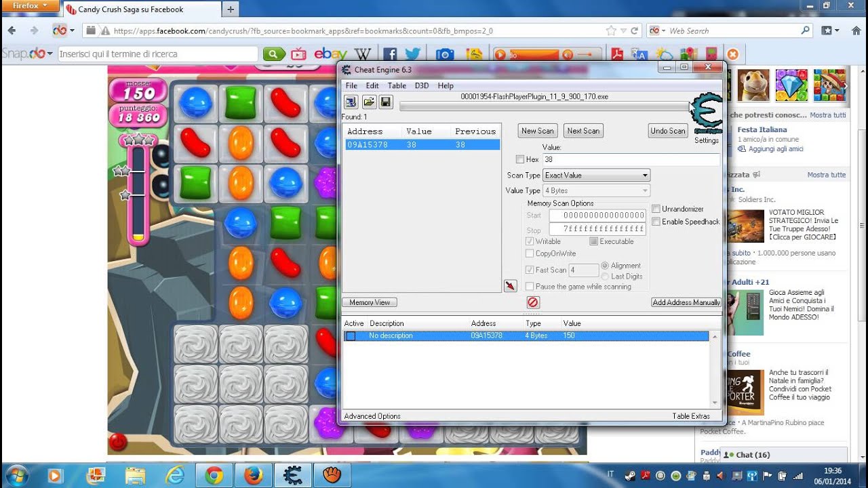
Task: Select the Alignment radio button
Action: (x=605, y=266)
